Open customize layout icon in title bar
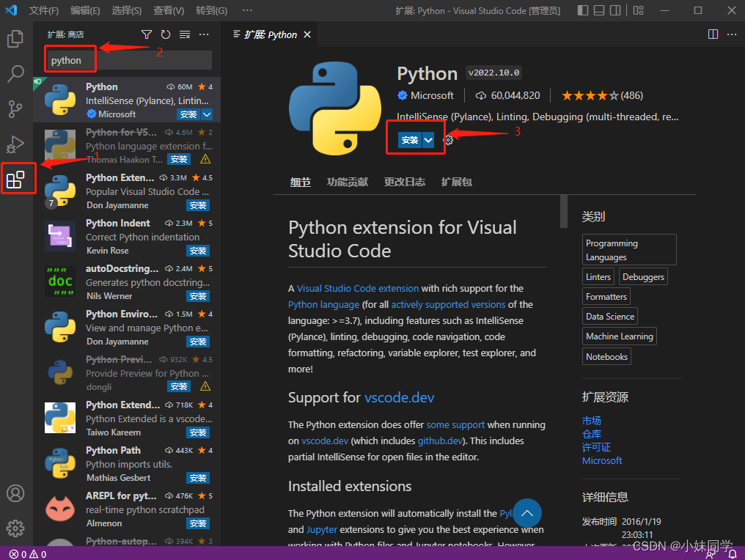The width and height of the screenshot is (745, 560). point(638,10)
